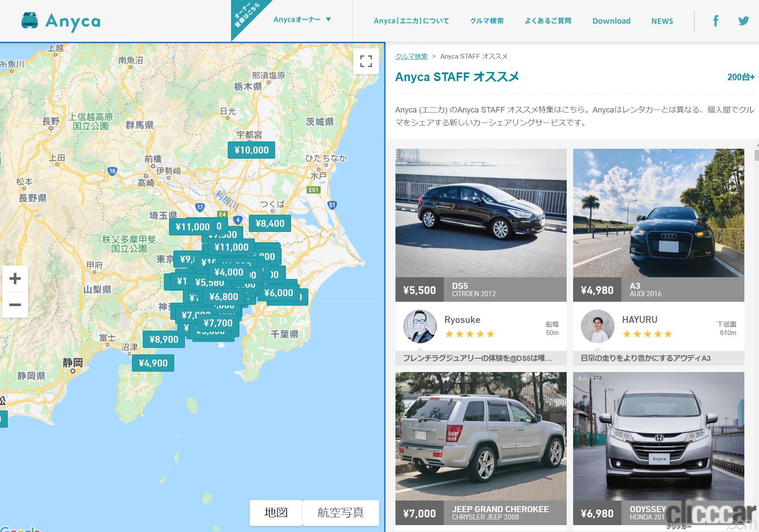Switch map to 航空写真 view

(x=341, y=513)
